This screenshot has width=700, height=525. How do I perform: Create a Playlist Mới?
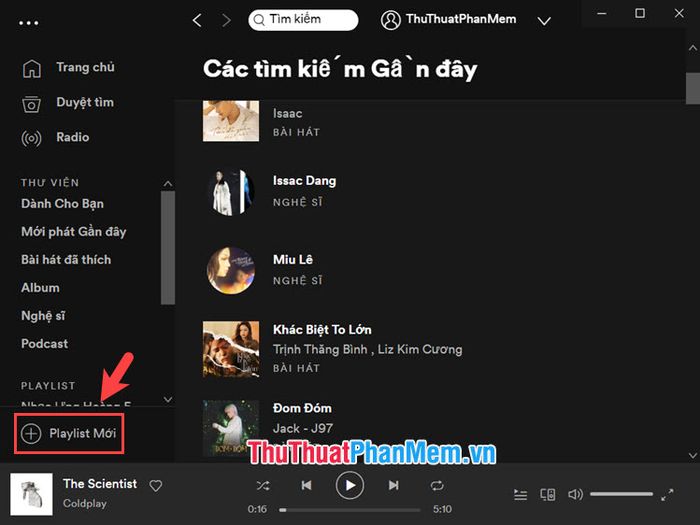click(x=69, y=433)
